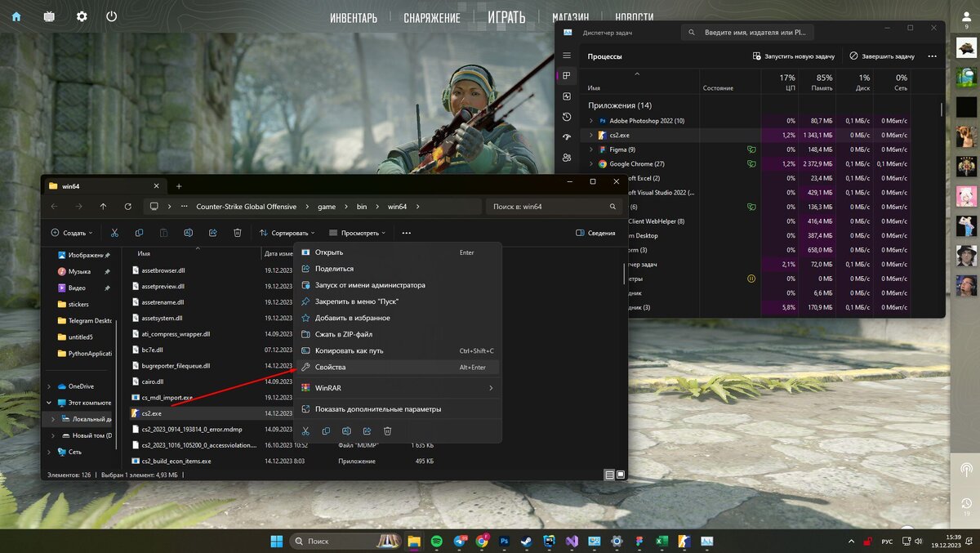Click the Windows Start button
Viewport: 980px width, 553px height.
[x=276, y=541]
